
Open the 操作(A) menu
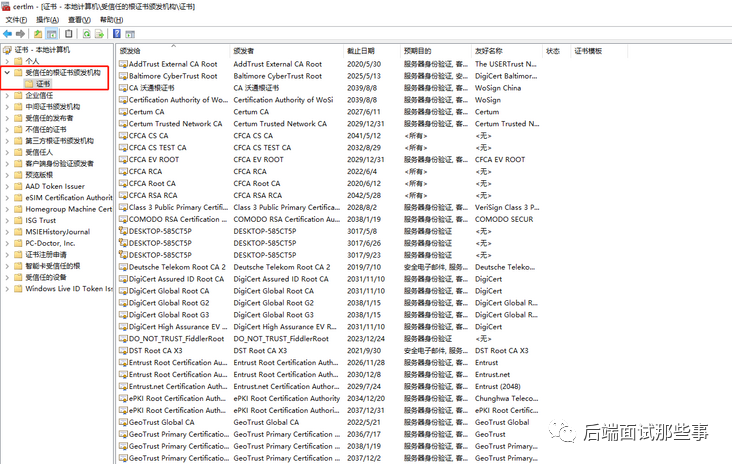[x=48, y=20]
